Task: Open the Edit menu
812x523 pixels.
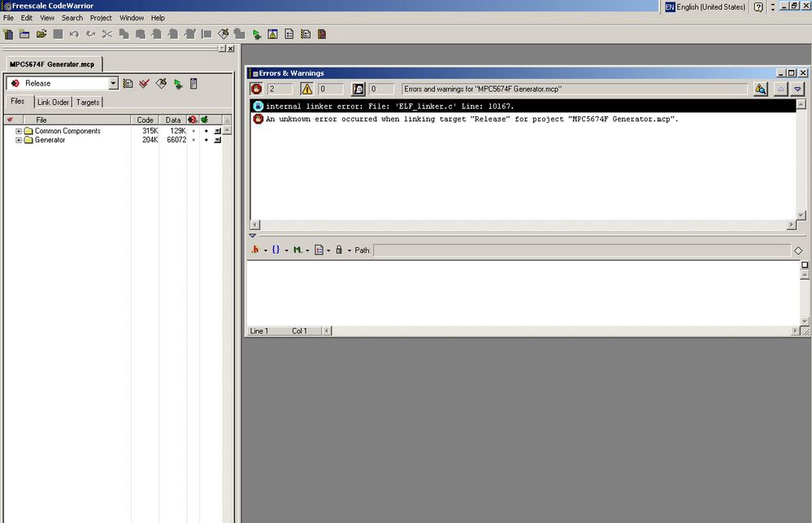Action: pyautogui.click(x=26, y=18)
